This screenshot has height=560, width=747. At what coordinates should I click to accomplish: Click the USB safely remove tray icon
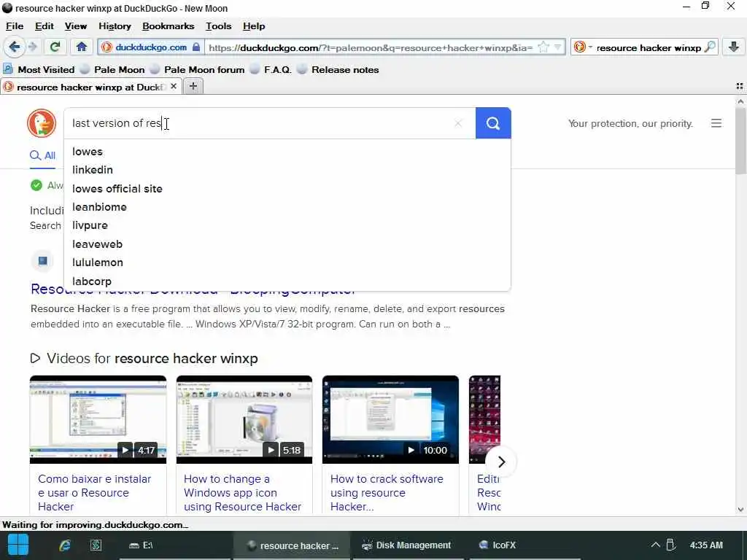671,545
